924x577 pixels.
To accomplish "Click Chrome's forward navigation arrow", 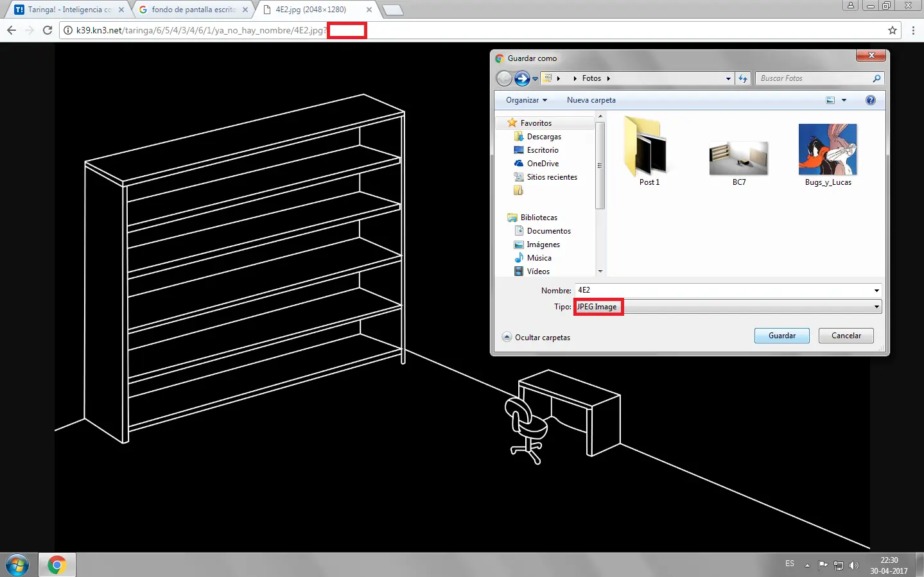I will coord(29,30).
